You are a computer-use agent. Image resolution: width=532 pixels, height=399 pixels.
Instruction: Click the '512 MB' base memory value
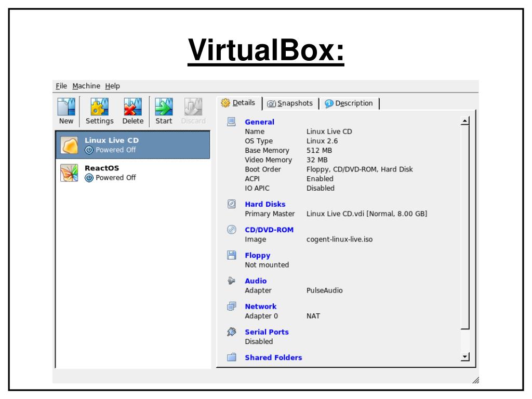click(x=320, y=151)
